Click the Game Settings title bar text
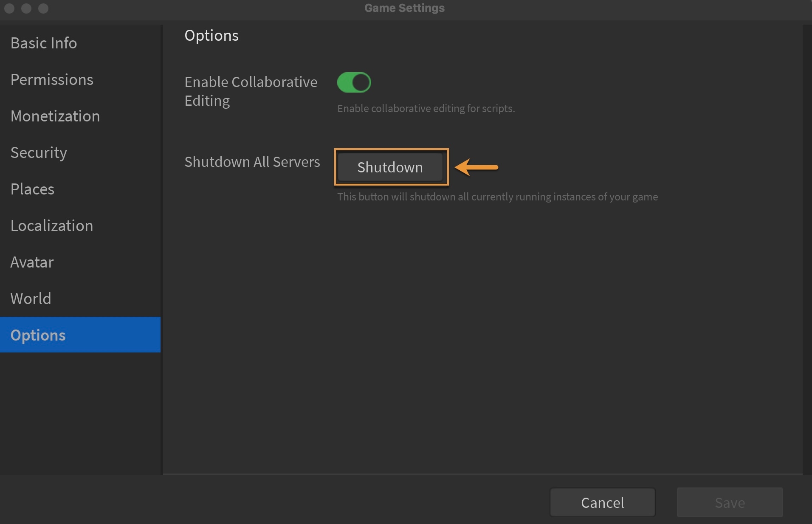The width and height of the screenshot is (812, 524). (404, 8)
